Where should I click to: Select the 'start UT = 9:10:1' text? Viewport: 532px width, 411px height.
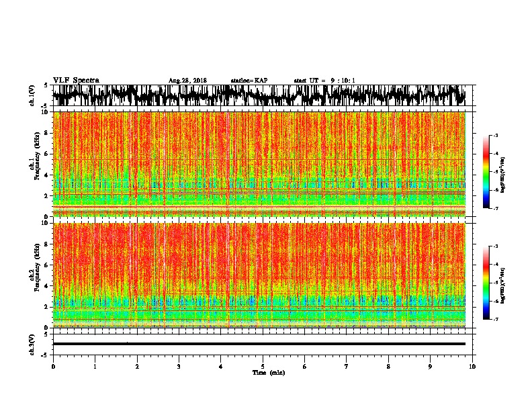324,81
